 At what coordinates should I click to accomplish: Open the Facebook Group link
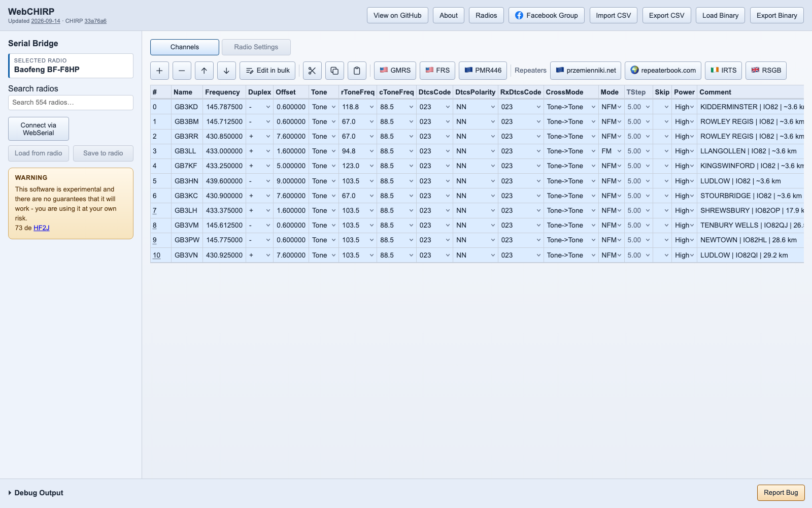pos(547,15)
